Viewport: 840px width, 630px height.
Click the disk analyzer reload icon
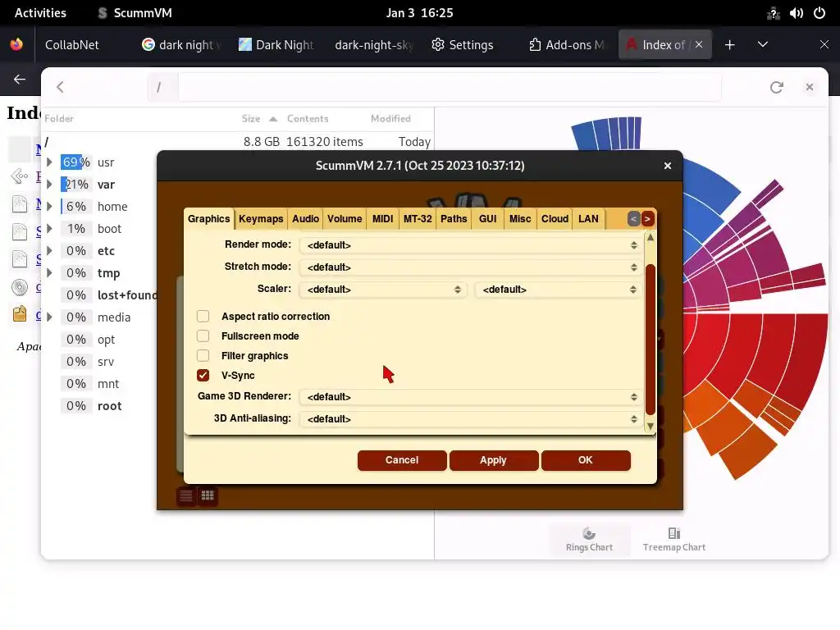[x=776, y=87]
